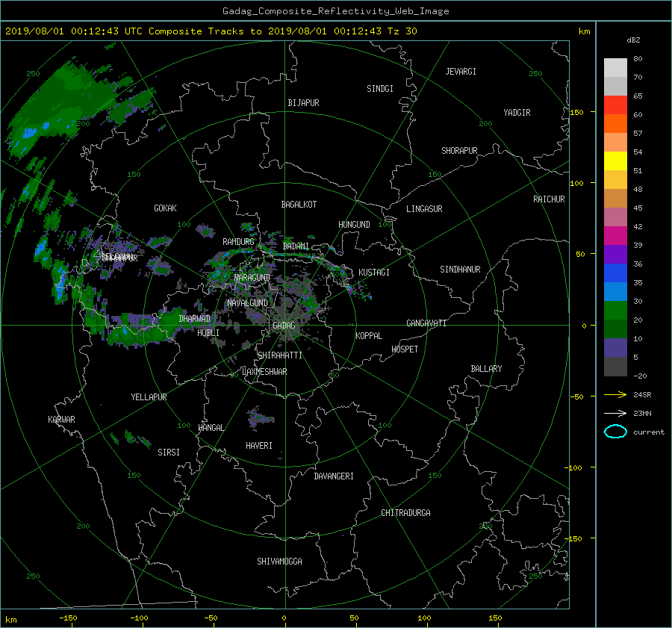The image size is (672, 628).
Task: Click the YADGIR city label
Action: coord(517,113)
